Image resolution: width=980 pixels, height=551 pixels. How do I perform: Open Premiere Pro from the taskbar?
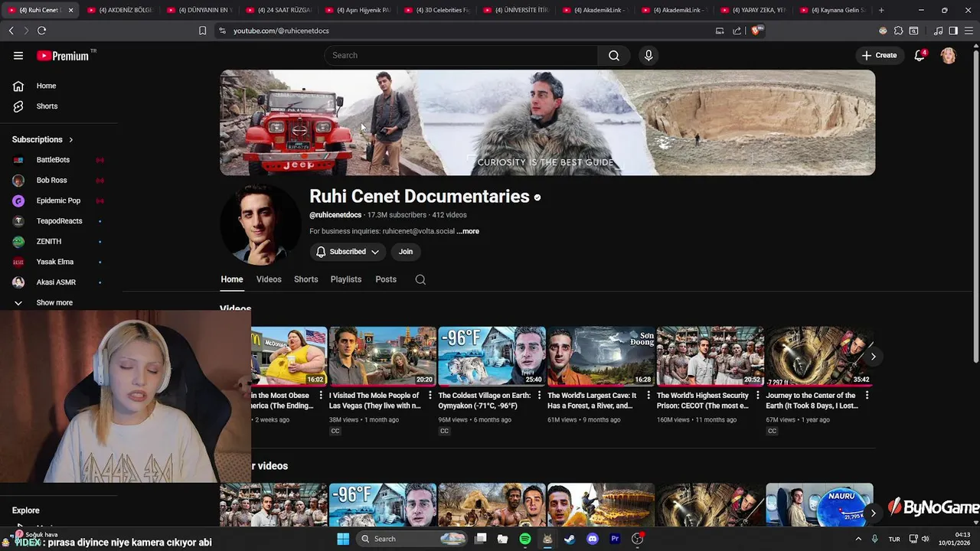pos(615,539)
